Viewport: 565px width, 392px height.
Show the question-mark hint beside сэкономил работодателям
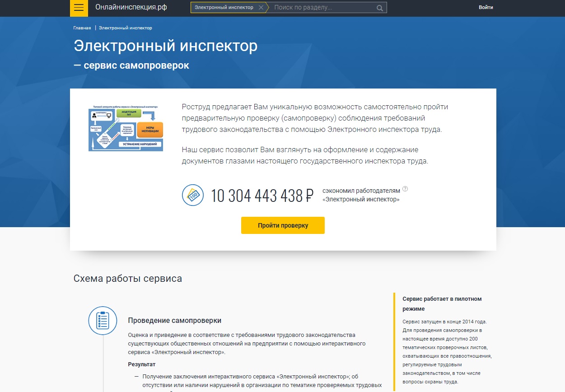point(405,189)
